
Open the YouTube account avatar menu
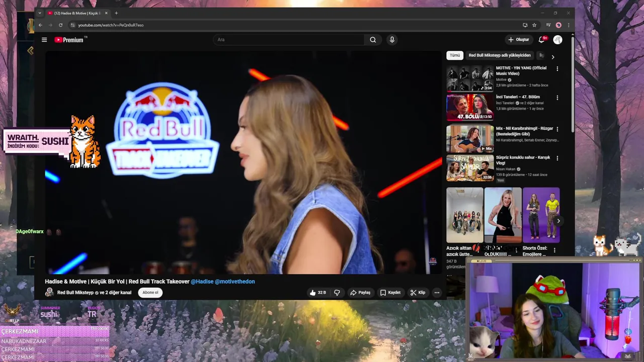557,40
